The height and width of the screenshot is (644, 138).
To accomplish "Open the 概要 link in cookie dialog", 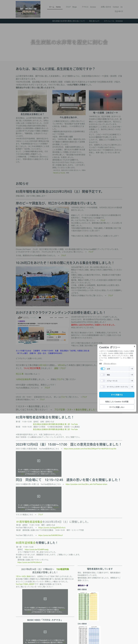I will pyautogui.click(x=100, y=364).
